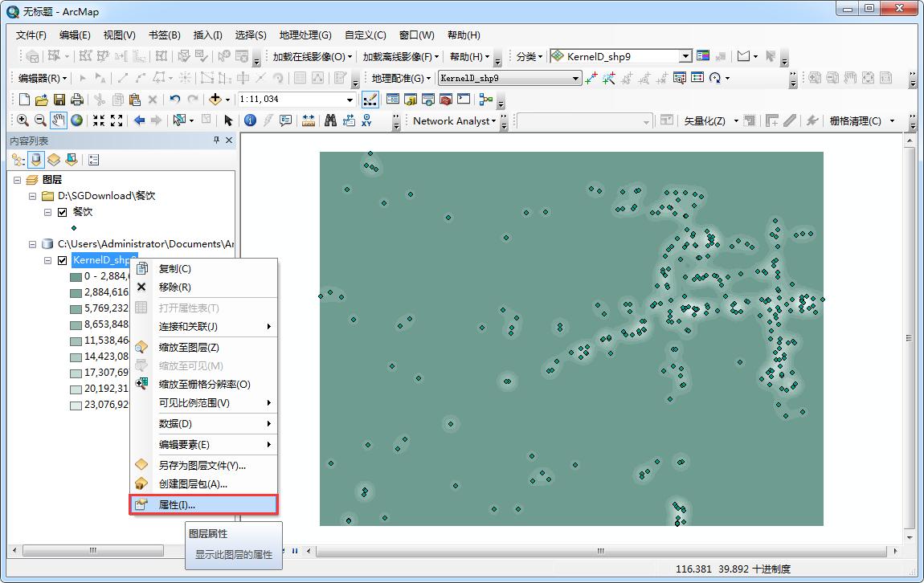Screen dimensions: 924x583
Task: Open the Go To XY tool
Action: point(367,120)
